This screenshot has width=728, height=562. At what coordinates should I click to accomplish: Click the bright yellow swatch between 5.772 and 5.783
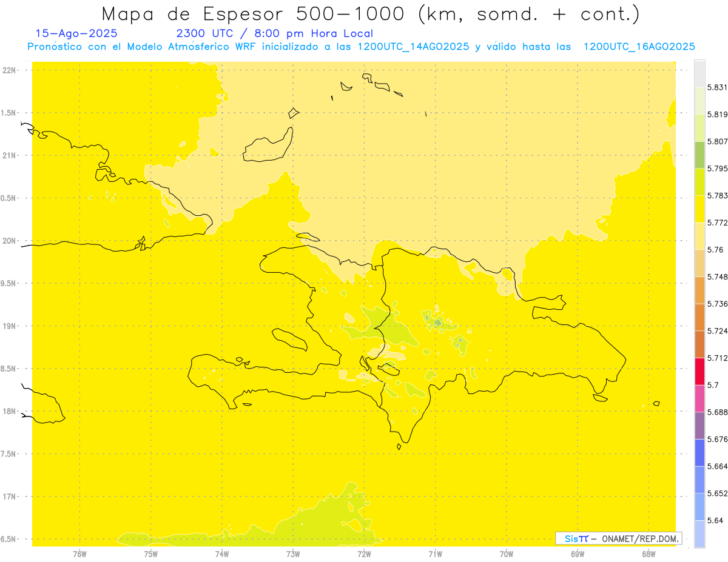point(699,209)
